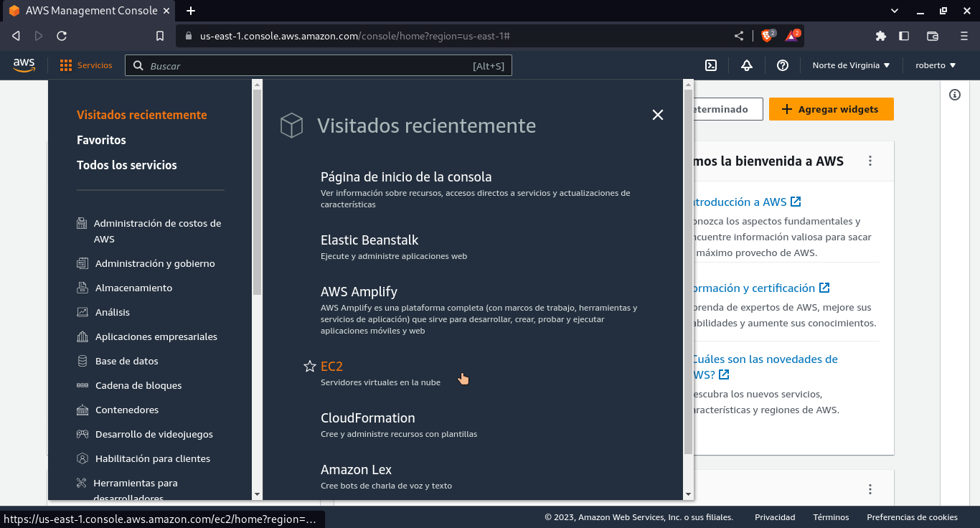Click the Privacidad footer link
The image size is (980, 528).
coord(775,517)
